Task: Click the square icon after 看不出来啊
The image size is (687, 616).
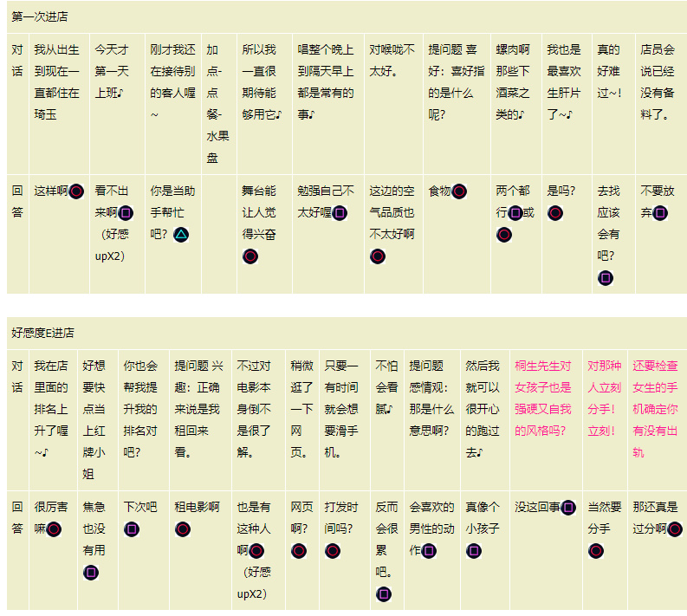Action: coord(126,213)
